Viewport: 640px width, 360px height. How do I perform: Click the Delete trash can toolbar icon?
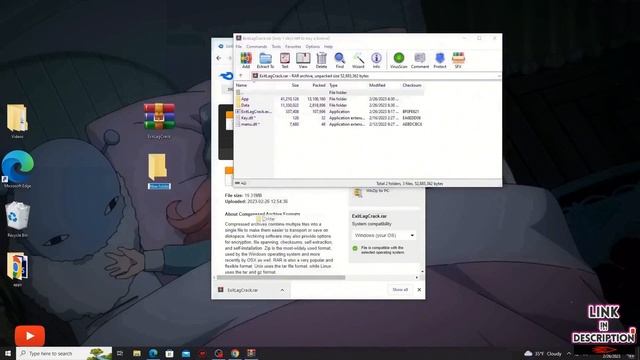point(321,60)
